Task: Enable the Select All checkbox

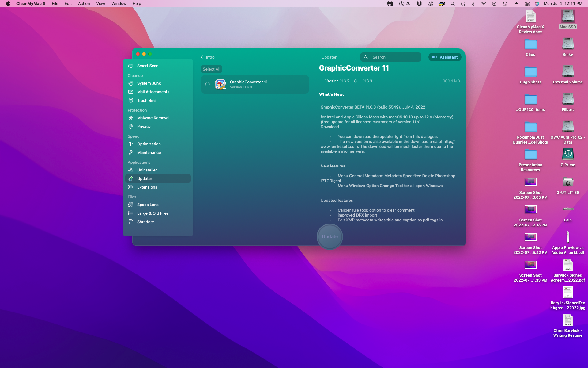Action: [x=211, y=69]
